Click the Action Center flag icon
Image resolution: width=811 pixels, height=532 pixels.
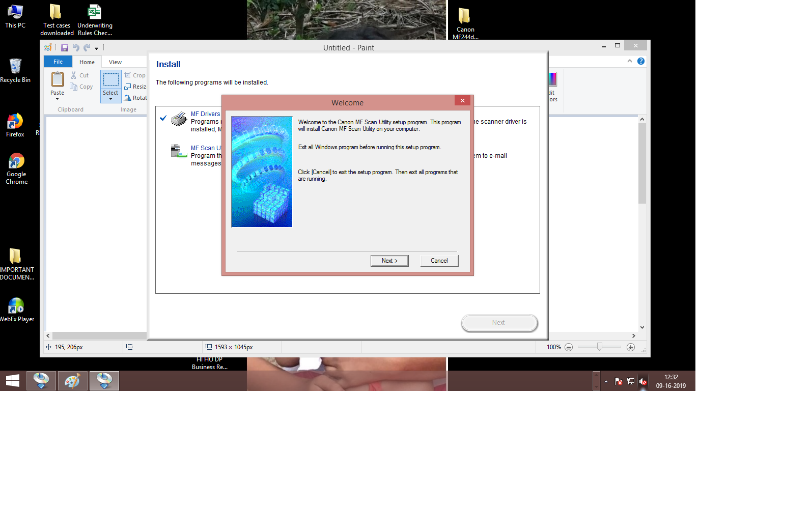619,381
